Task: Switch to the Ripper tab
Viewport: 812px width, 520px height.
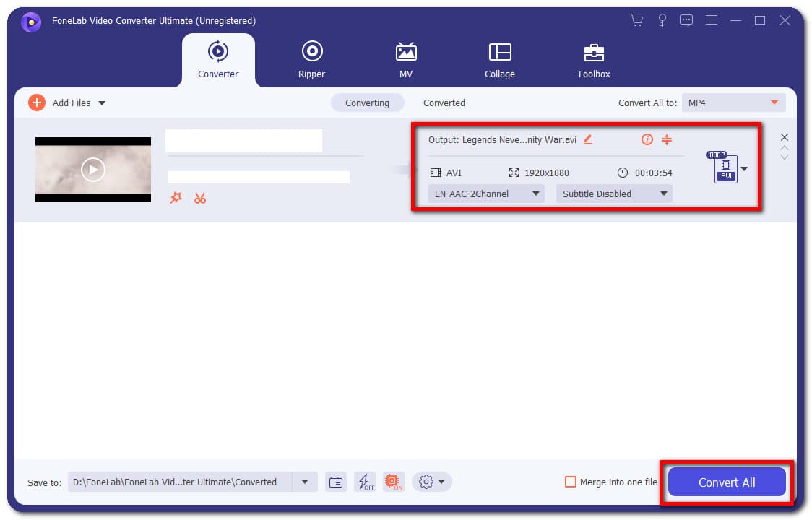Action: tap(311, 60)
